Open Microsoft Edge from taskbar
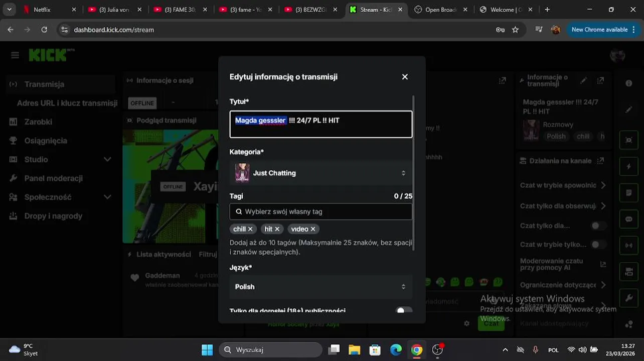The height and width of the screenshot is (361, 644). click(396, 349)
